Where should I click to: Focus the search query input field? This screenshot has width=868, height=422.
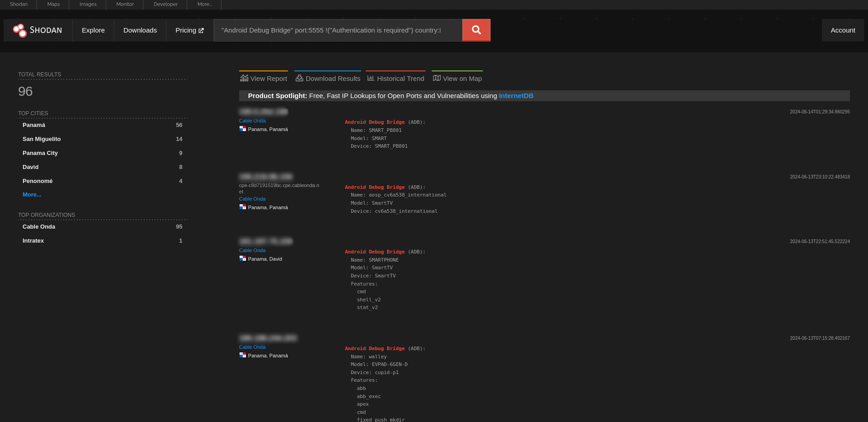coord(338,30)
